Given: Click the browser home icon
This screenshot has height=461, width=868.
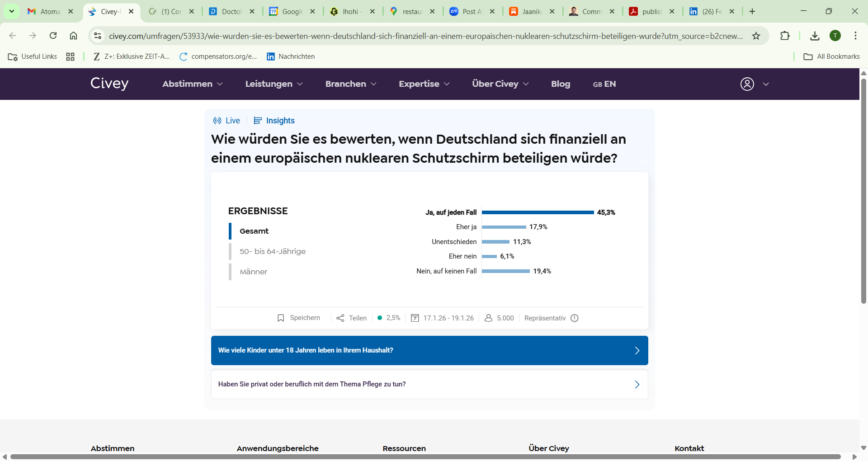Looking at the screenshot, I should 73,36.
